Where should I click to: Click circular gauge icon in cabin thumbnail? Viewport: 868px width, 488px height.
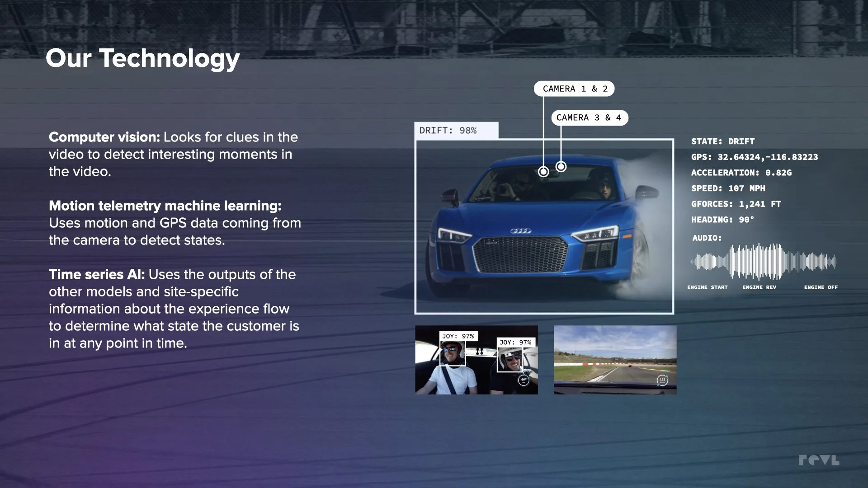524,380
